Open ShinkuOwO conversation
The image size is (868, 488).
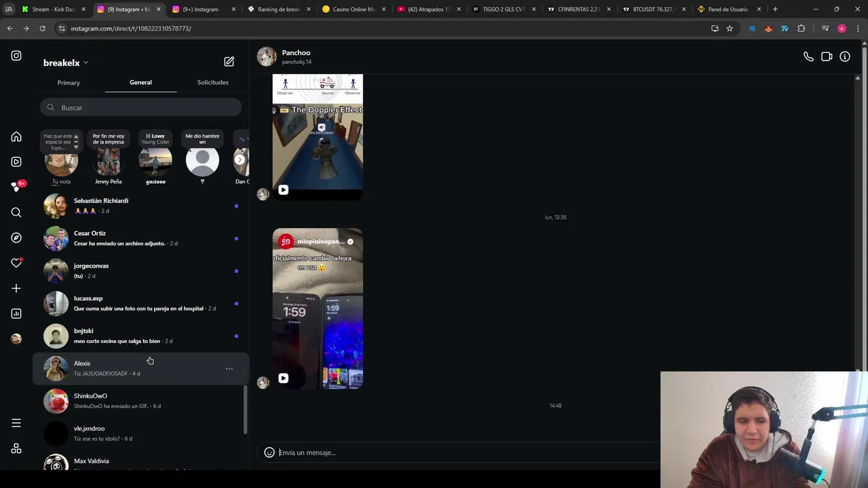(140, 401)
